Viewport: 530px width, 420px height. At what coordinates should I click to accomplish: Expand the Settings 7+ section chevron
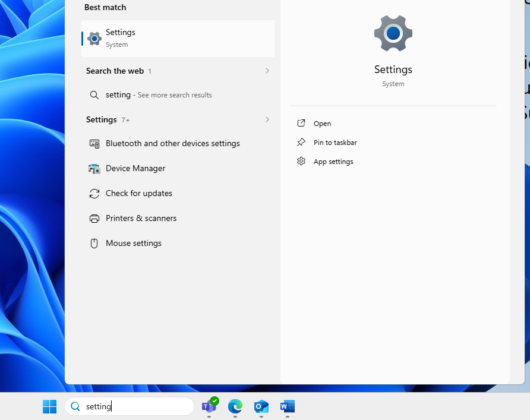(267, 119)
